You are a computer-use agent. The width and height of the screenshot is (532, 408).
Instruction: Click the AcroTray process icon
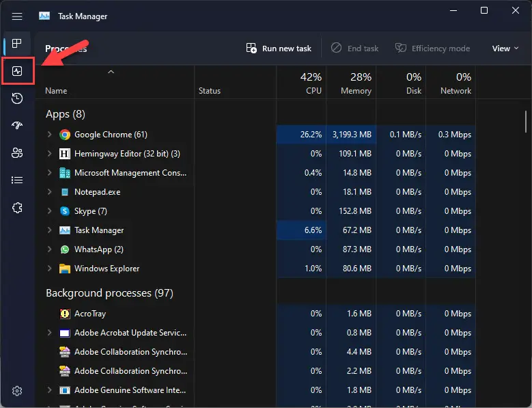(64, 314)
